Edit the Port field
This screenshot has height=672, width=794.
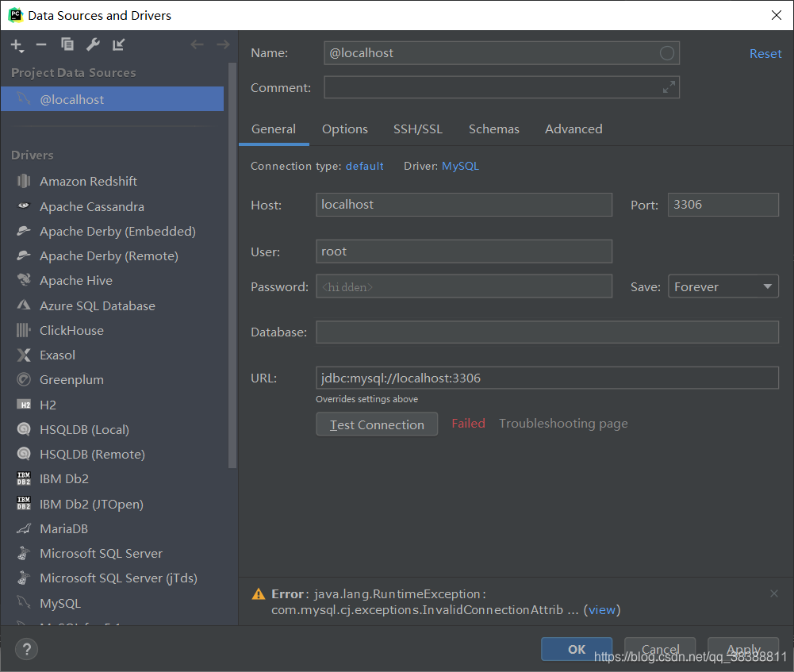coord(723,205)
